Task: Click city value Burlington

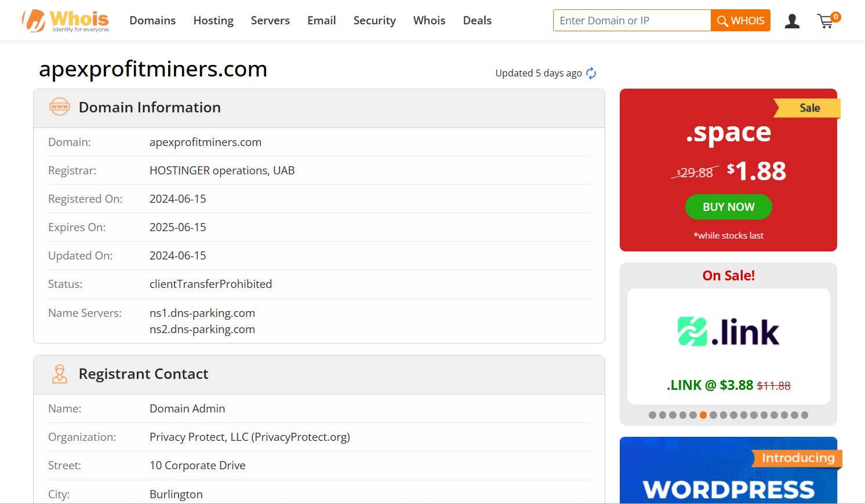Action: (176, 494)
